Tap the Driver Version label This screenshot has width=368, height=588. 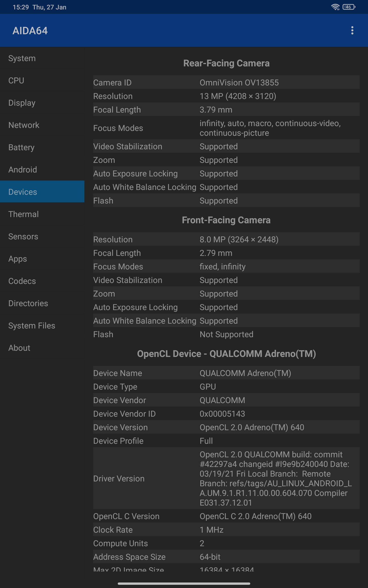(119, 479)
